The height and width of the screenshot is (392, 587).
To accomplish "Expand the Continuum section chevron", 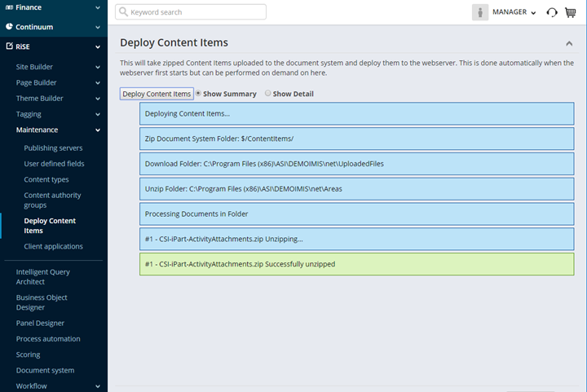I will pyautogui.click(x=98, y=27).
